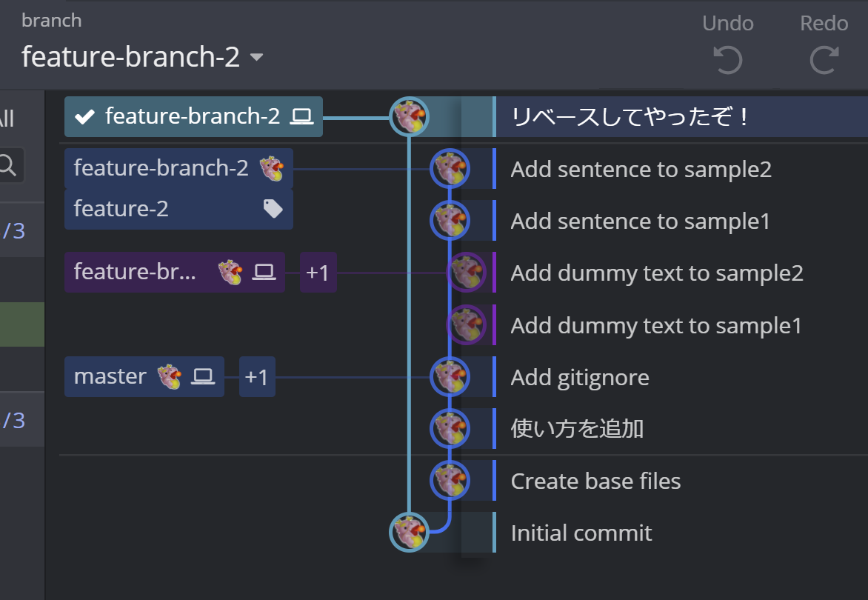Click laptop icon on checked-out feature-branch-2 label

pos(301,116)
